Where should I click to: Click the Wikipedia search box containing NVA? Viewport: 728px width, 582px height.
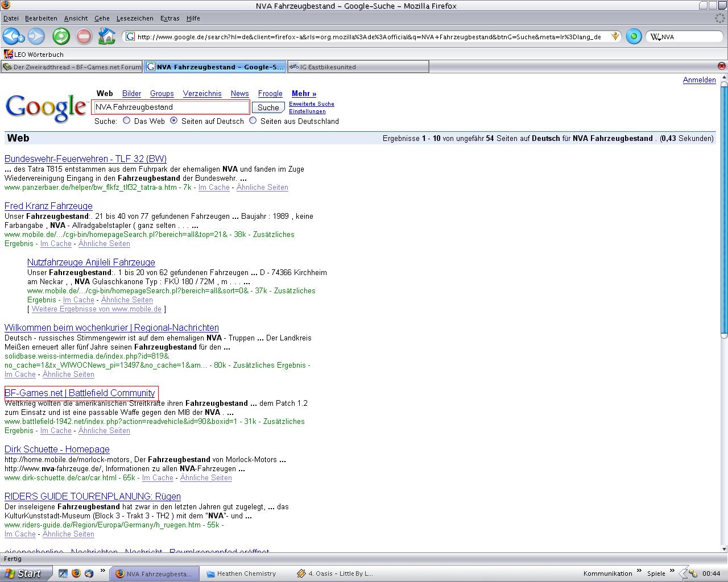684,37
